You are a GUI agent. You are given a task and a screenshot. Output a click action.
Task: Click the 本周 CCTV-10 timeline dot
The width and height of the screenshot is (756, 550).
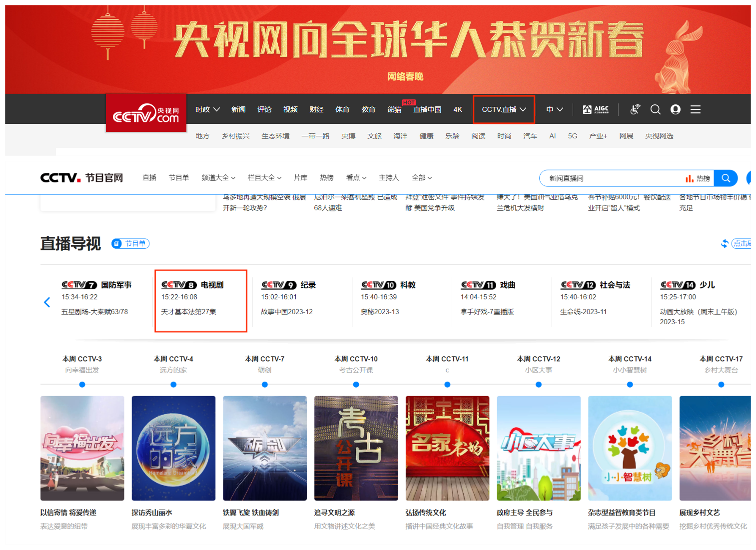[356, 385]
